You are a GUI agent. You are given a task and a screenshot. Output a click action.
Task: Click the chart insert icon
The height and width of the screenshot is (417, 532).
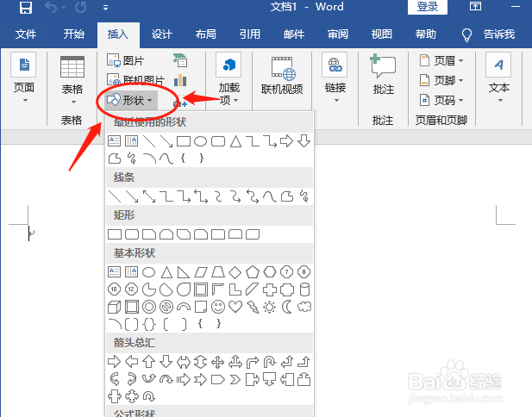point(180,81)
